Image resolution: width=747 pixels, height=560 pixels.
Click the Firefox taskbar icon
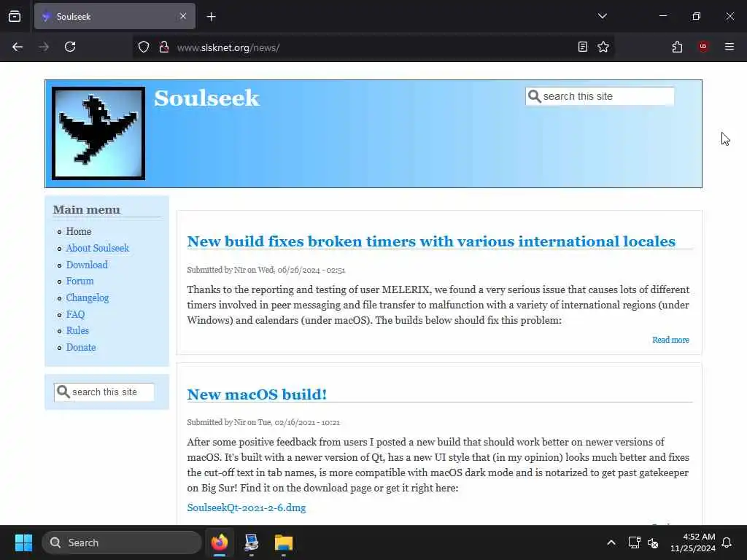click(220, 542)
